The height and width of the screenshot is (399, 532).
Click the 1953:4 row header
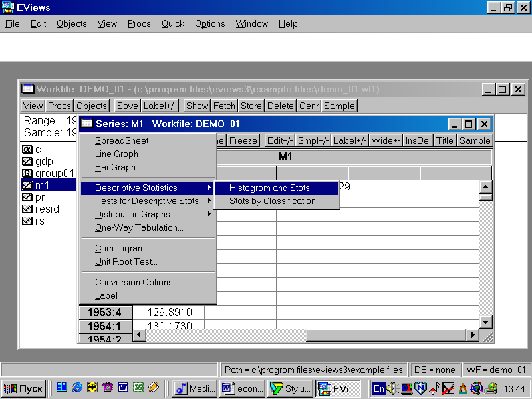click(x=106, y=312)
